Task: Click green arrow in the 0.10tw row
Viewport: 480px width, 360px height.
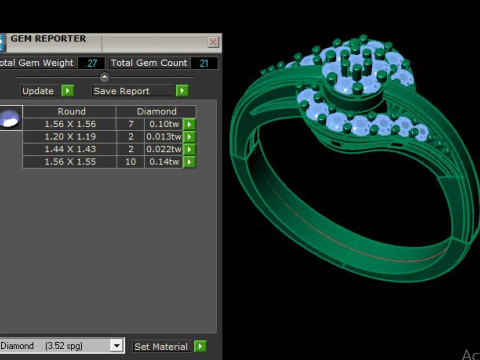Action: (x=189, y=124)
